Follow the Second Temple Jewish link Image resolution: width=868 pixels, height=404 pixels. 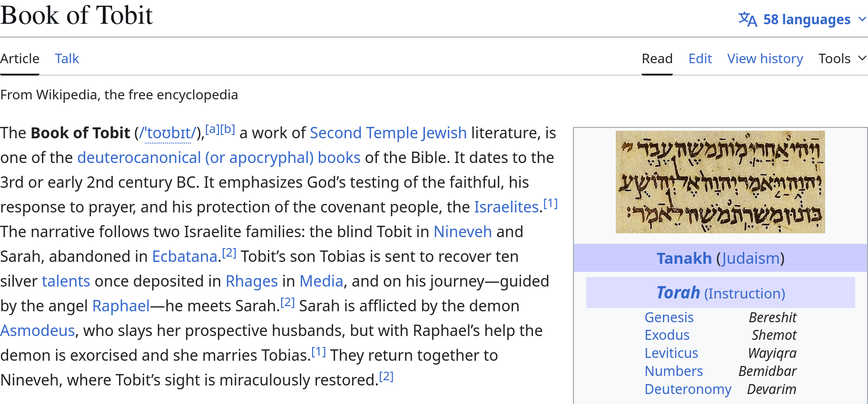(x=388, y=133)
